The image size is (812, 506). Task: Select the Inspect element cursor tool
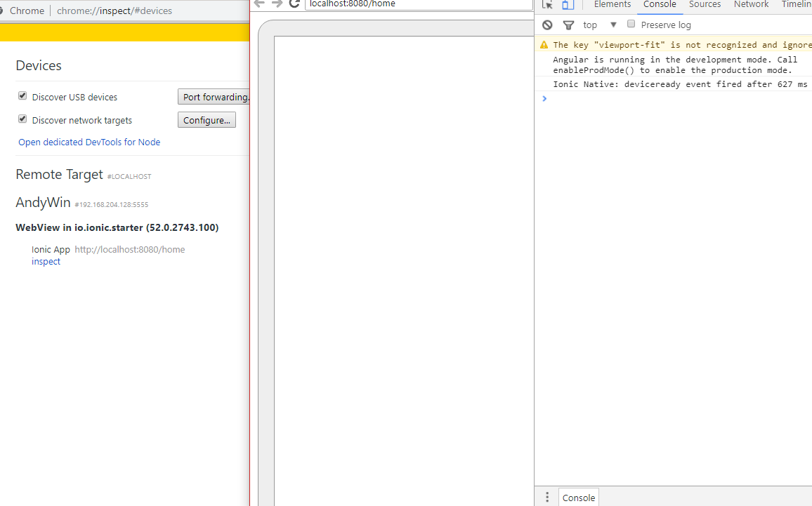pyautogui.click(x=547, y=5)
